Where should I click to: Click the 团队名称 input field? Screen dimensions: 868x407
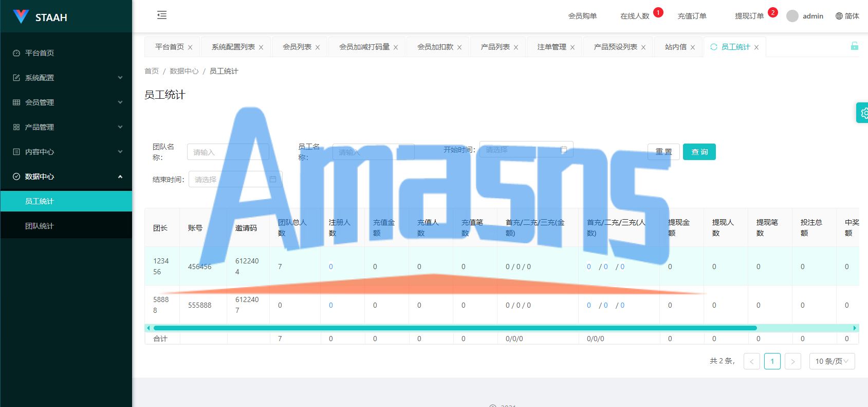(x=228, y=152)
